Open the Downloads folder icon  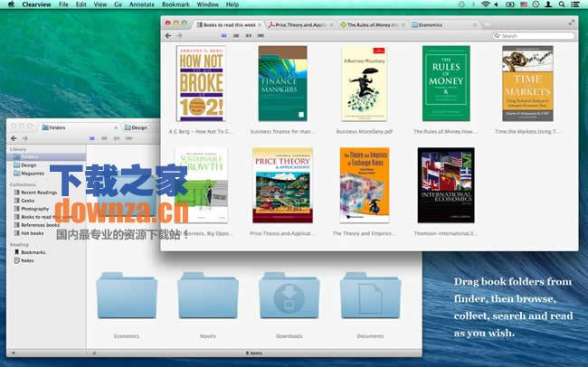tap(289, 296)
